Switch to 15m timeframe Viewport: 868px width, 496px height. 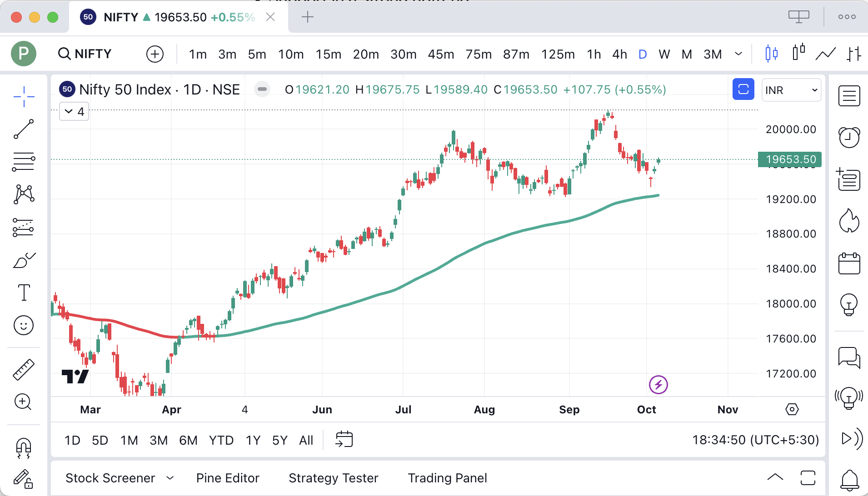(329, 54)
